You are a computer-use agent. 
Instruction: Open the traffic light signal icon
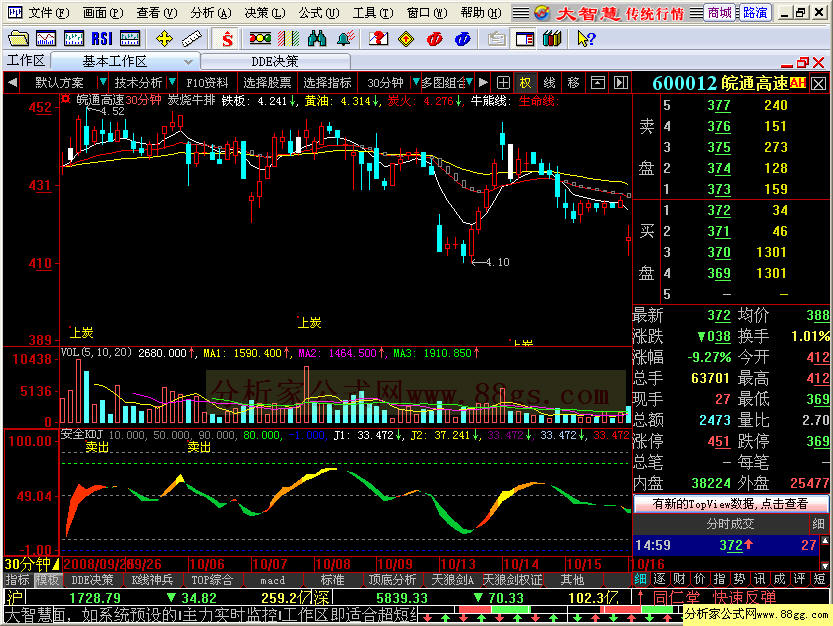tap(260, 39)
